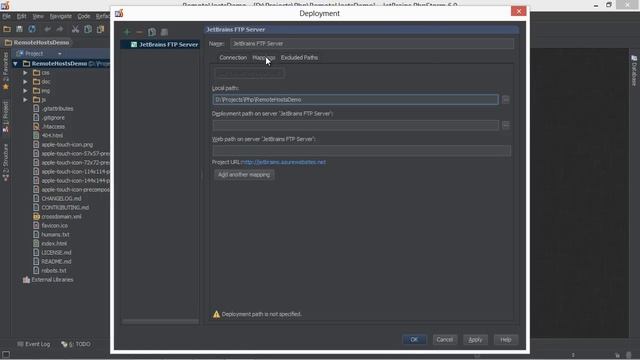Click the Apply button
The width and height of the screenshot is (640, 360).
(x=475, y=340)
